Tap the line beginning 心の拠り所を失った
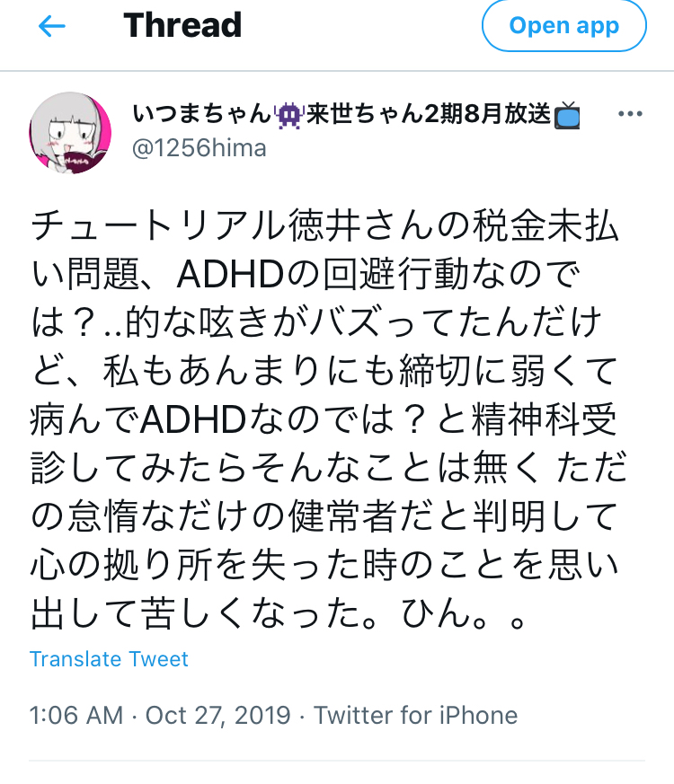The width and height of the screenshot is (674, 784). coord(324,565)
